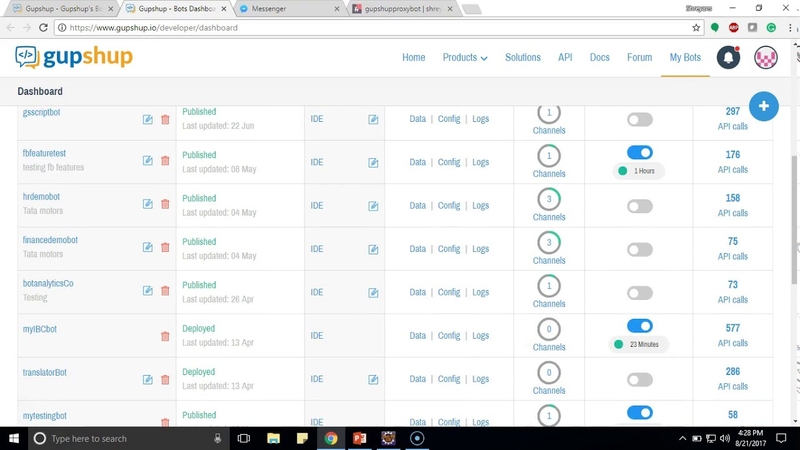Click the Type here to search box
This screenshot has height=450, width=800.
click(x=128, y=438)
